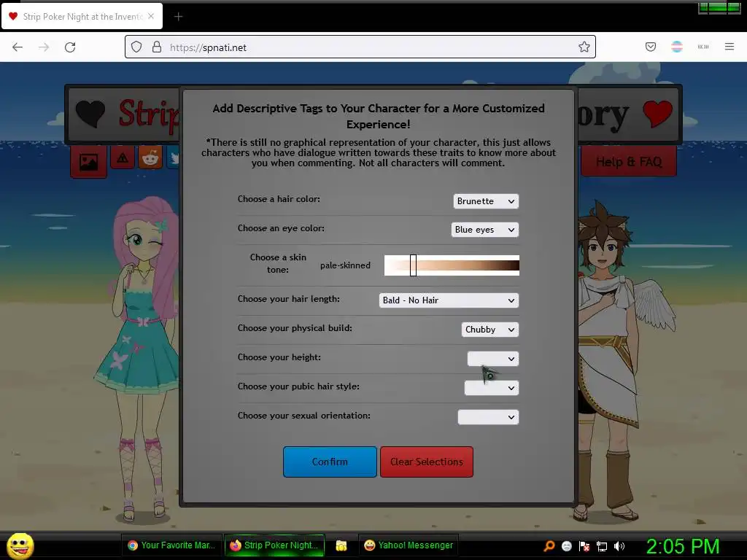Screen dimensions: 747x560
Task: Click the Help & FAQ button
Action: tap(628, 162)
